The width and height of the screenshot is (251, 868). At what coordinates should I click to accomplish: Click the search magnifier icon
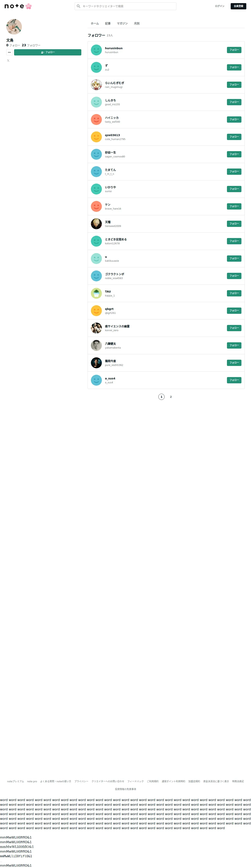click(78, 6)
